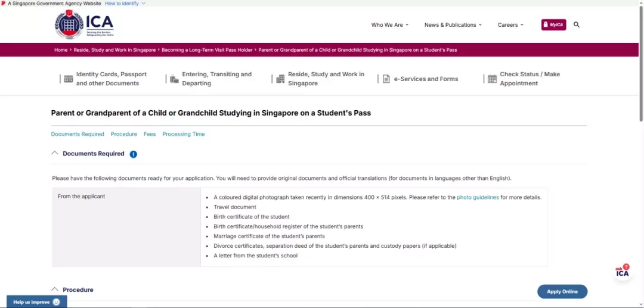Click the Entering, Transiting luggage icon
Image resolution: width=644 pixels, height=308 pixels.
coord(174,79)
